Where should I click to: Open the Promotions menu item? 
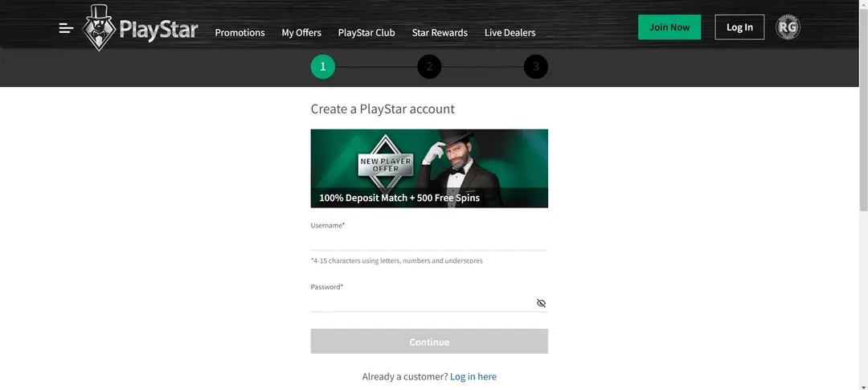coord(240,33)
